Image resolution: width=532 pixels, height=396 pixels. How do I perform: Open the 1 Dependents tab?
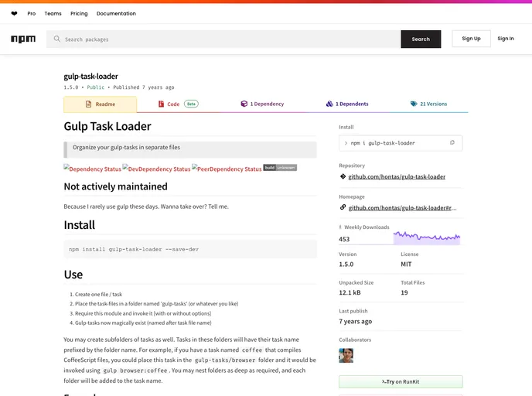coord(347,104)
